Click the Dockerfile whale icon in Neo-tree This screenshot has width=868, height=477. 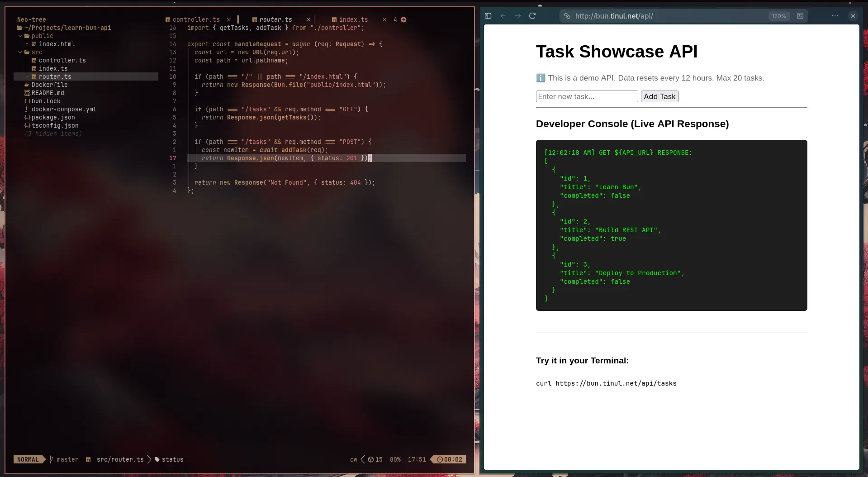click(x=27, y=85)
